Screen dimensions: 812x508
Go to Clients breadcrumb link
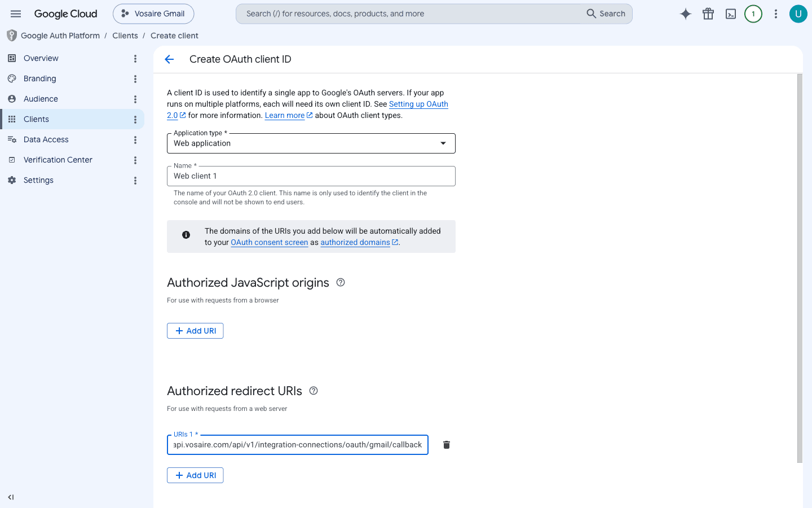(125, 36)
